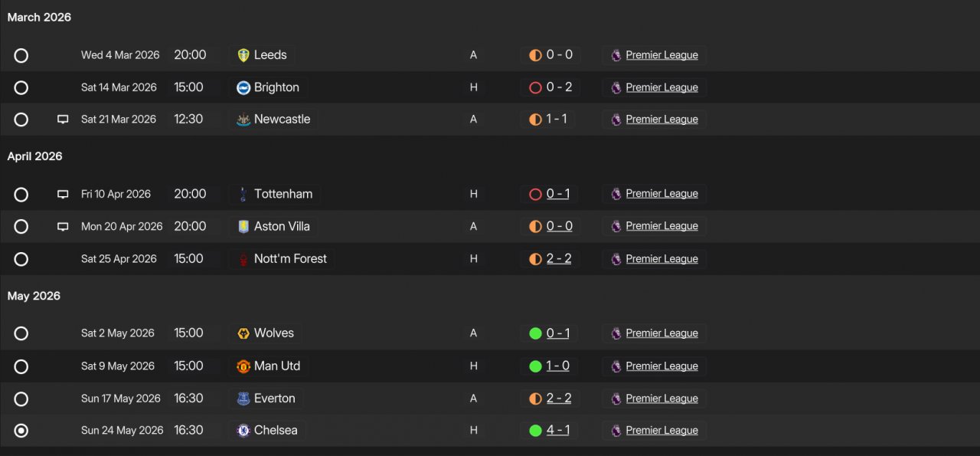Click the TV broadcast icon for Aston Villa match
The width and height of the screenshot is (980, 456).
[63, 227]
